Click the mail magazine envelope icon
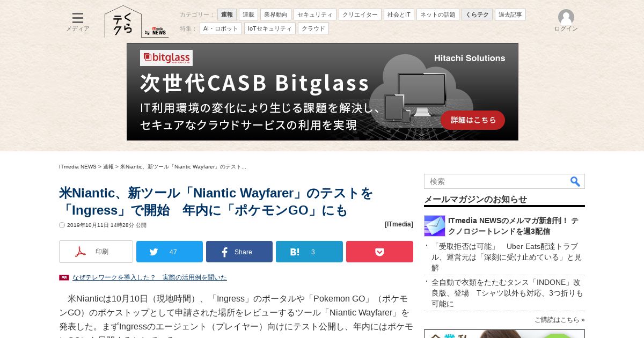The width and height of the screenshot is (644, 338). pos(435,226)
